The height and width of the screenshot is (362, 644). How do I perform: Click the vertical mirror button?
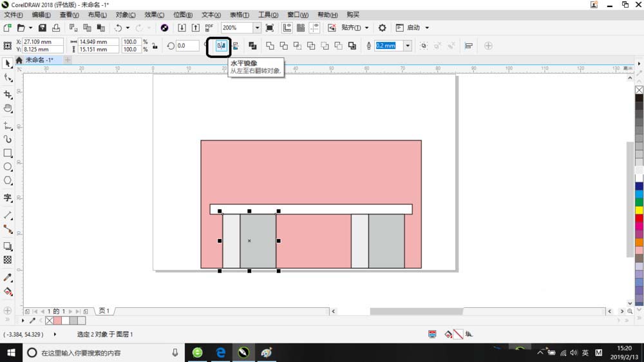235,46
